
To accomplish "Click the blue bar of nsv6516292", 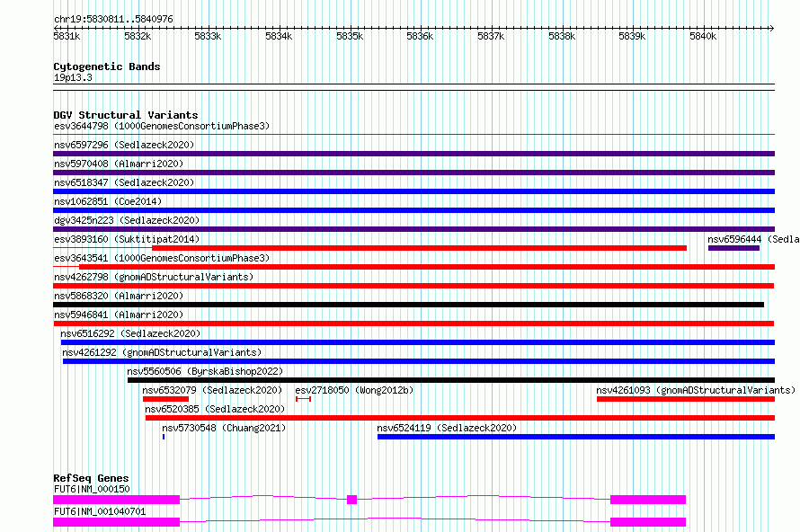I will pyautogui.click(x=418, y=342).
